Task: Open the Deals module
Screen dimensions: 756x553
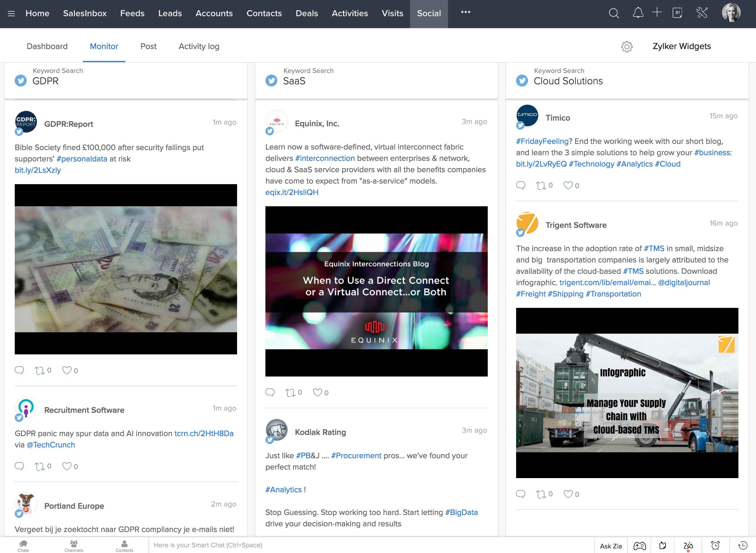Action: click(307, 13)
